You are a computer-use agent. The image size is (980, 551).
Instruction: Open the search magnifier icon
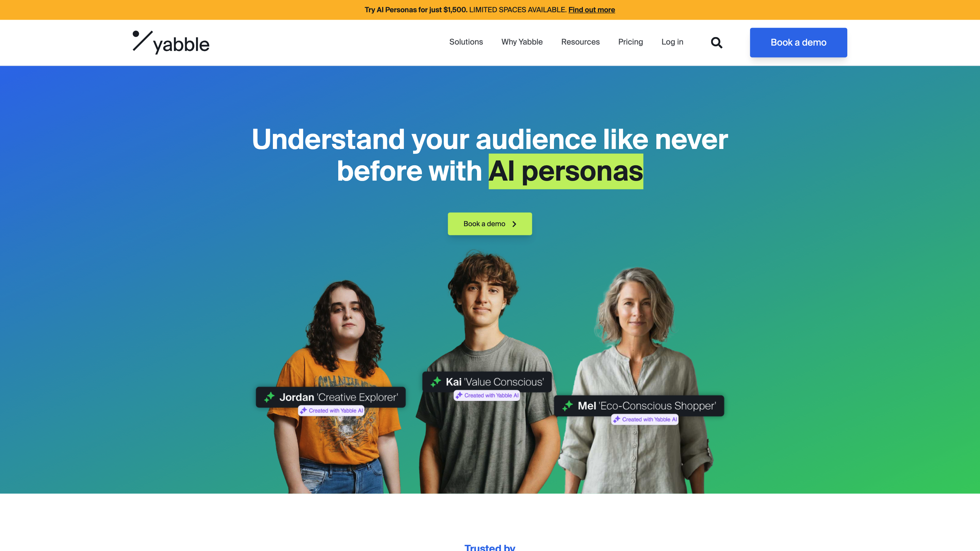click(x=716, y=42)
